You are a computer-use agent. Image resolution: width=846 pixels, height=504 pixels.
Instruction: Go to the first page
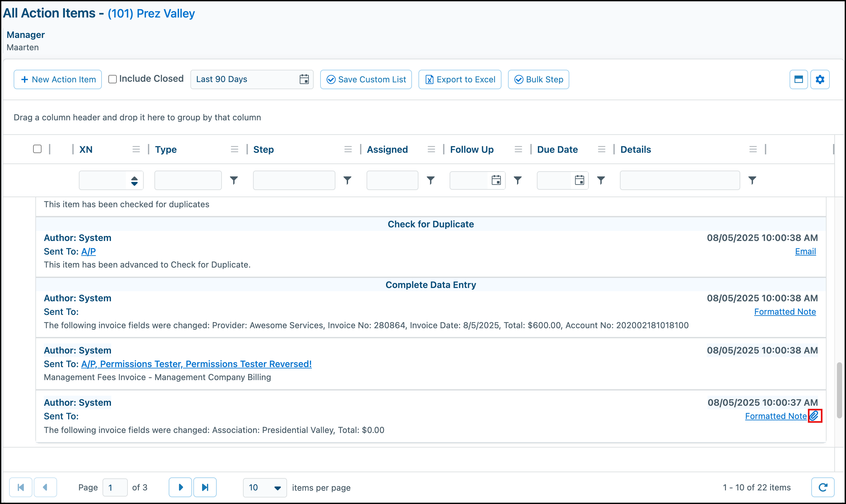[x=21, y=487]
